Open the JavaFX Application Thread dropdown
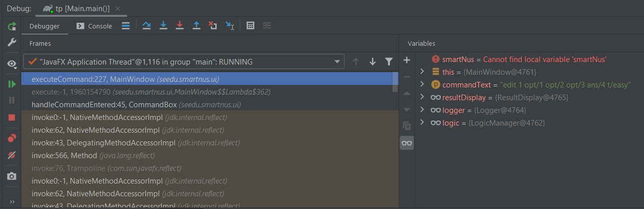 click(184, 62)
